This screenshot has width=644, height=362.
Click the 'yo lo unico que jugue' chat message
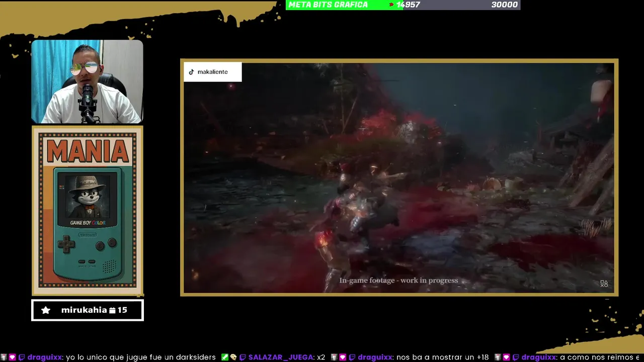[140, 357]
